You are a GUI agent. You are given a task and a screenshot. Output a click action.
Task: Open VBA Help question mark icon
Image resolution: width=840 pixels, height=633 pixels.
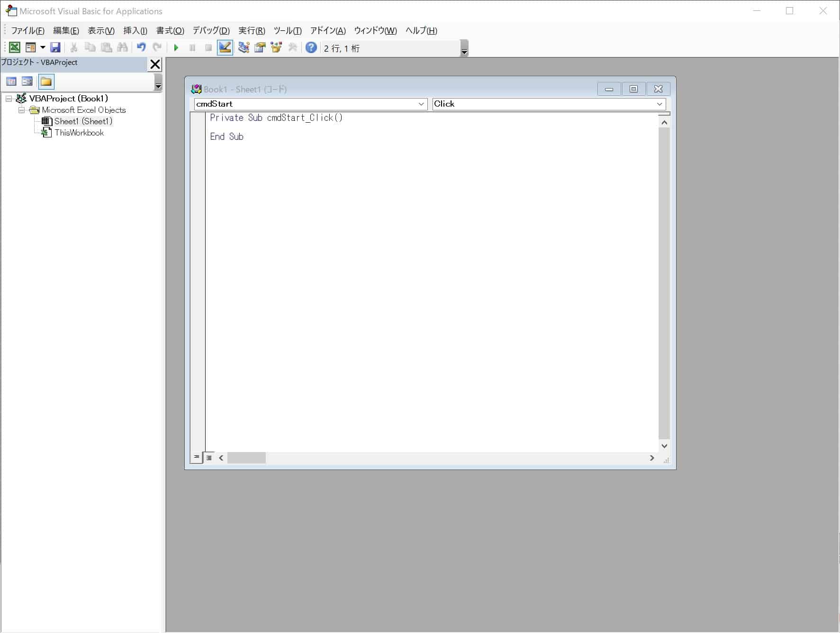click(x=311, y=47)
